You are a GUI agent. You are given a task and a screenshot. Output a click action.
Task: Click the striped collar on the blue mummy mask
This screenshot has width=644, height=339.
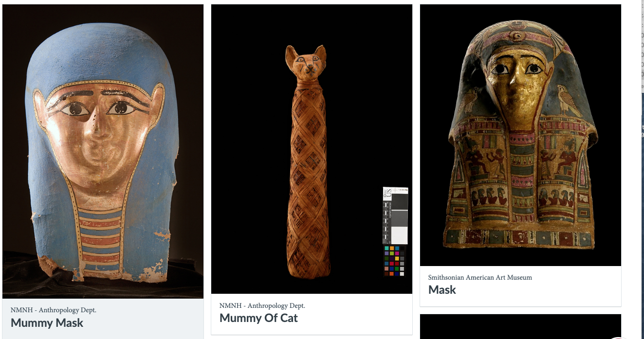(100, 233)
